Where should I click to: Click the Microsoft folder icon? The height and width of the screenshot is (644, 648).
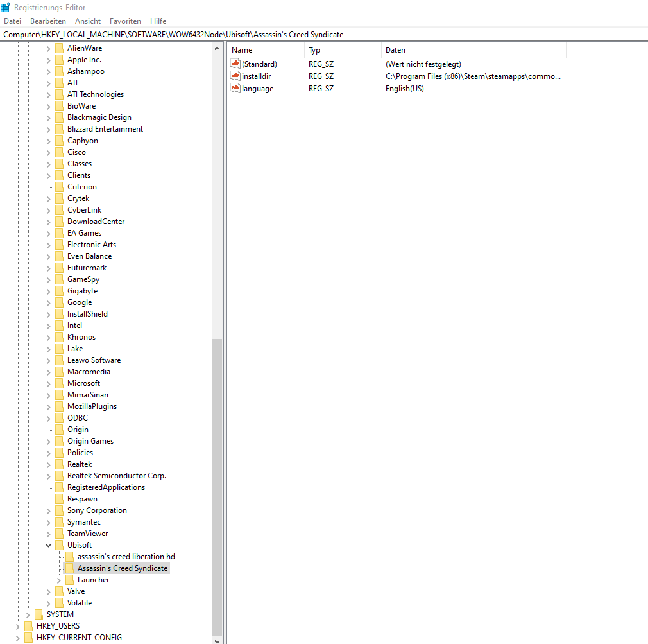click(x=60, y=383)
